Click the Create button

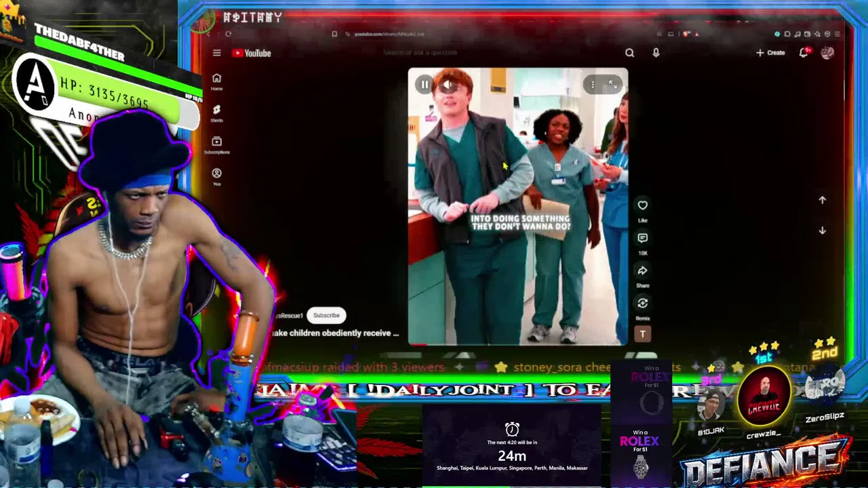(x=770, y=53)
